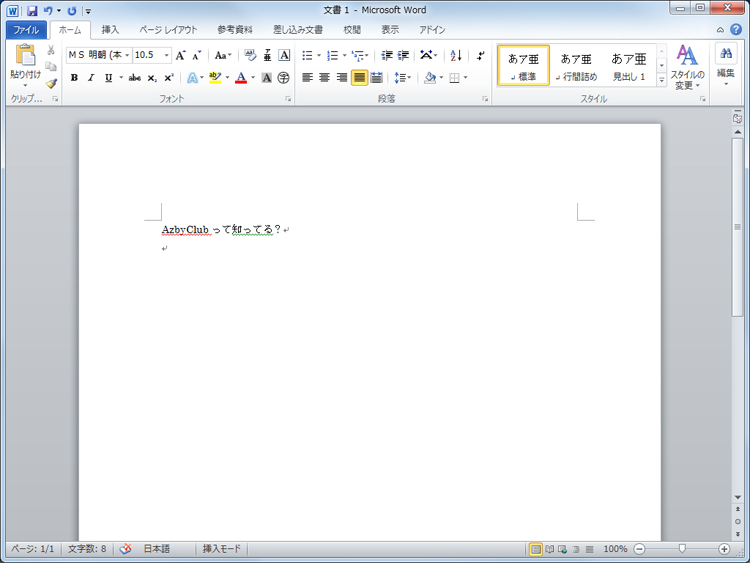The image size is (750, 563).
Task: Click the Redo icon
Action: click(72, 11)
